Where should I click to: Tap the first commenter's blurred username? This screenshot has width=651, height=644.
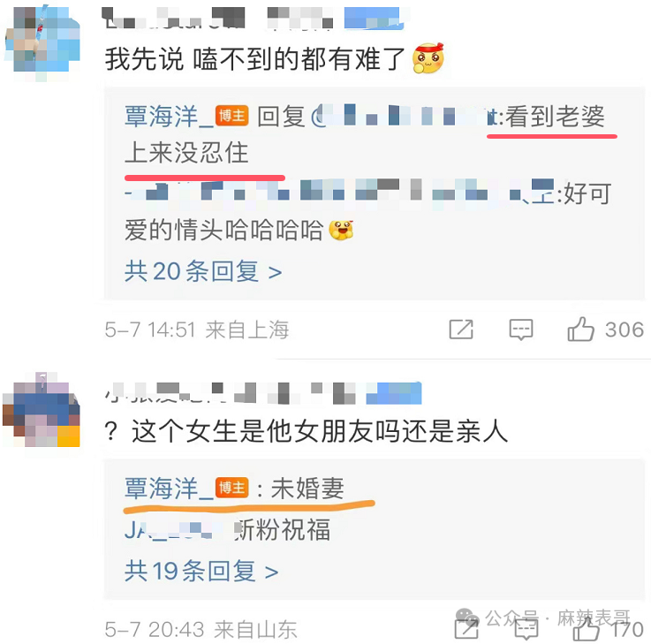(x=254, y=19)
